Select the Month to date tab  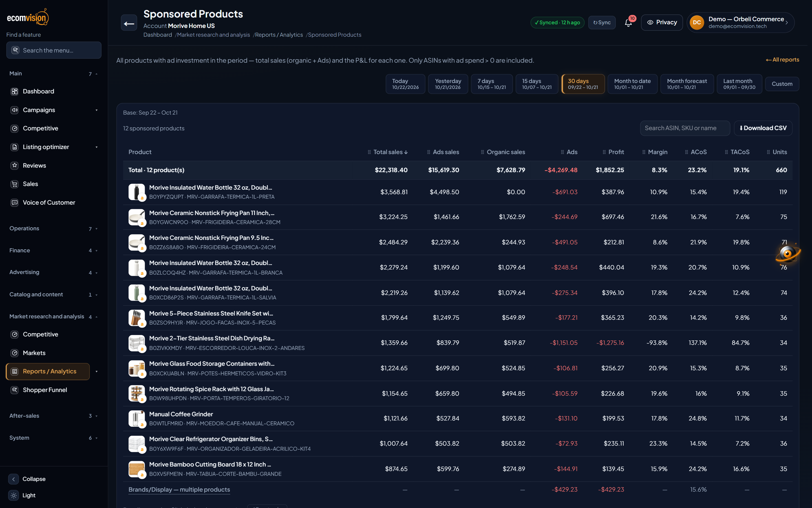[632, 84]
